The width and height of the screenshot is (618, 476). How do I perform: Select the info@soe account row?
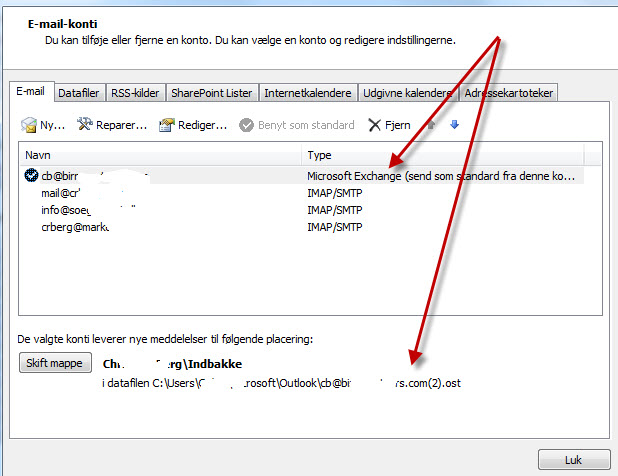(302, 210)
